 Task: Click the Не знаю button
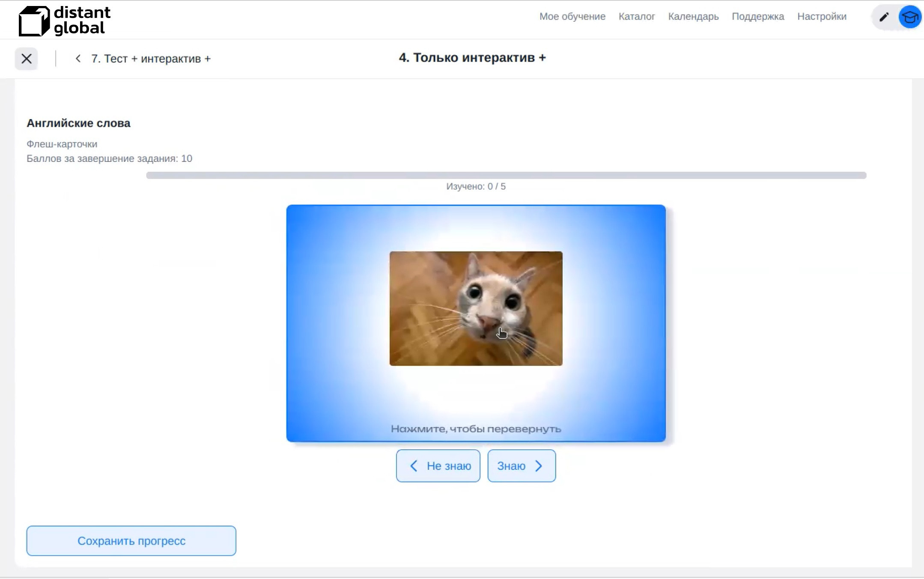tap(438, 466)
